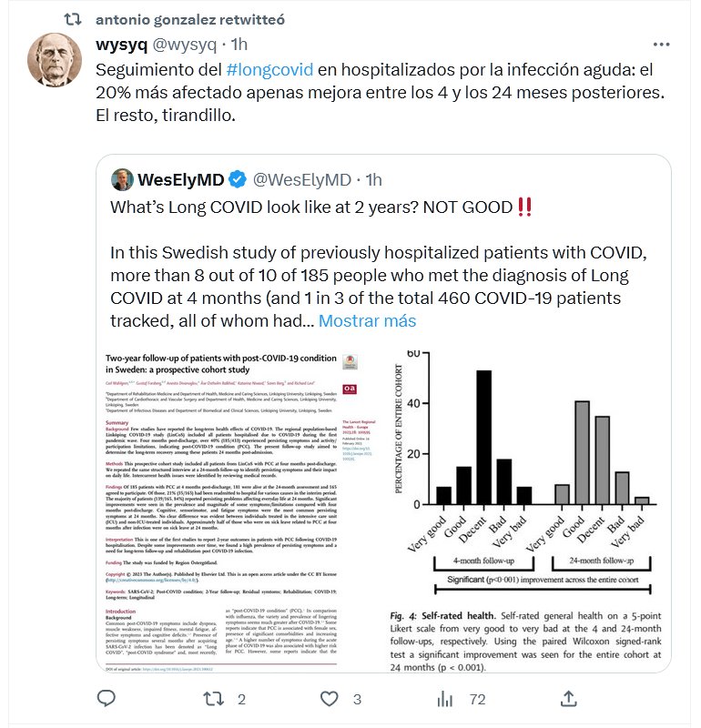The image size is (701, 728).
Task: Open tweet analytics via the views icon
Action: (446, 698)
